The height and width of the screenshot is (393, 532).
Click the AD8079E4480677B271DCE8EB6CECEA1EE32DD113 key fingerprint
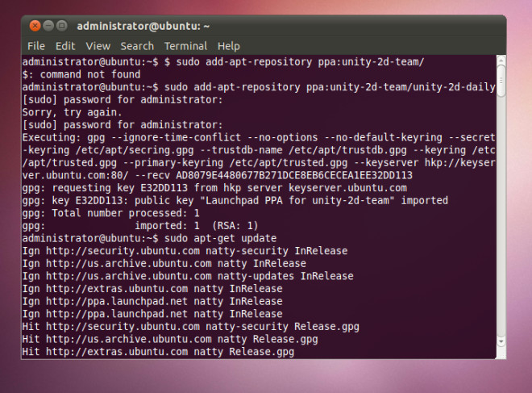294,175
